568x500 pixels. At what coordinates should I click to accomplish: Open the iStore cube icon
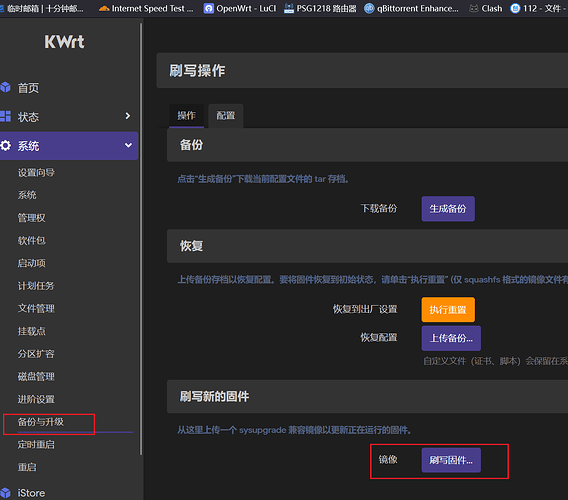[x=5, y=493]
